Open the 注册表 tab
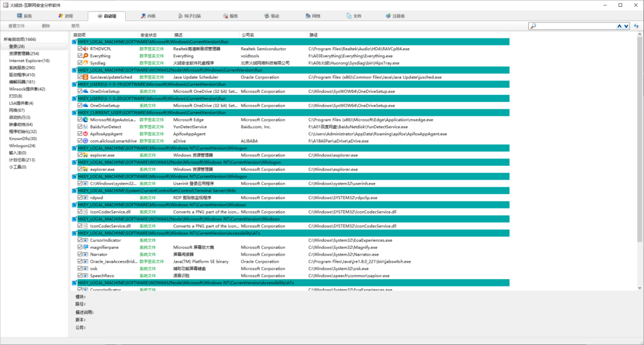 [x=396, y=16]
